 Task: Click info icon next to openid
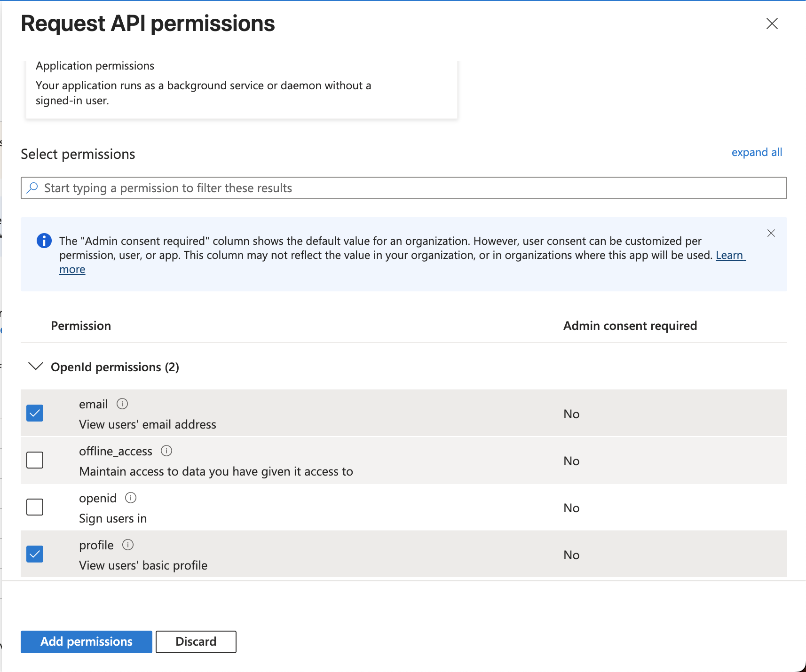coord(131,498)
